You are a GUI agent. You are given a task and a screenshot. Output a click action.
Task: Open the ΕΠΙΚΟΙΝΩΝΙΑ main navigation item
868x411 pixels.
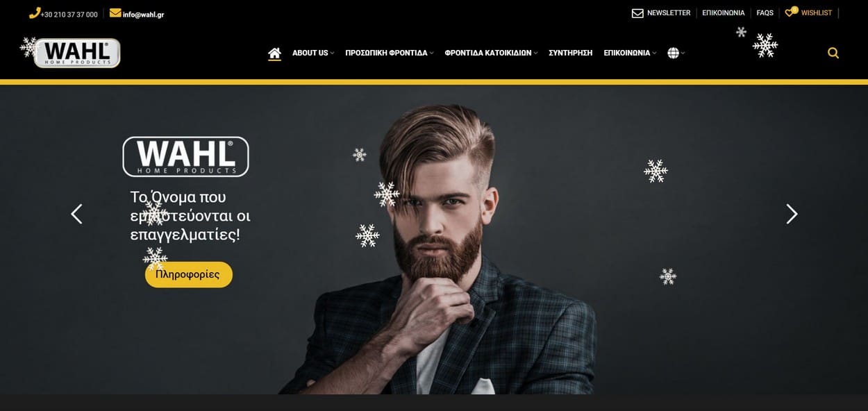click(x=630, y=53)
